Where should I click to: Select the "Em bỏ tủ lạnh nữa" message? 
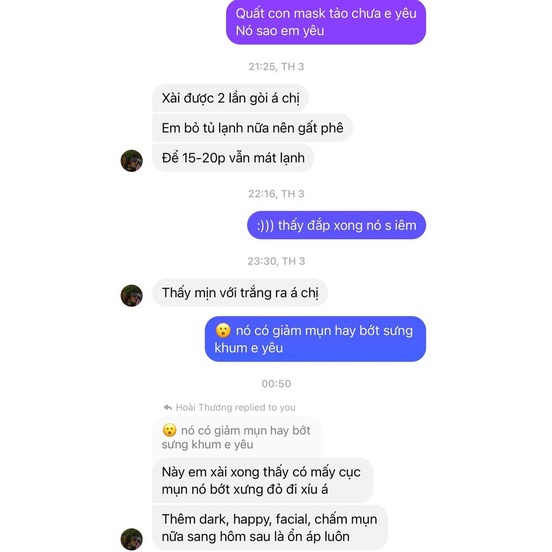tap(252, 128)
